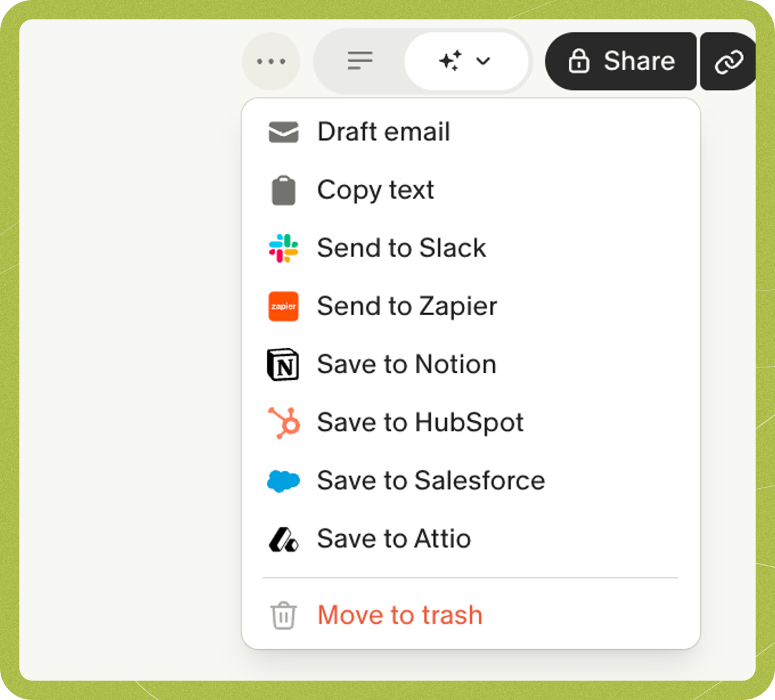Click the padlock icon on Share button

click(579, 61)
